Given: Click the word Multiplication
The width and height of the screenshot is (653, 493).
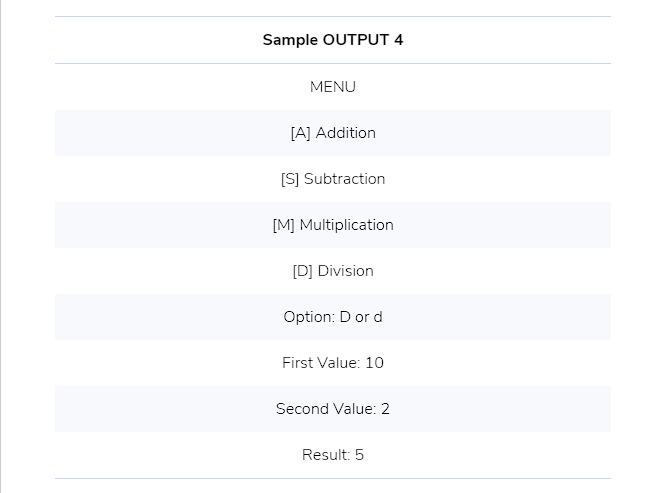Looking at the screenshot, I should tap(346, 225).
